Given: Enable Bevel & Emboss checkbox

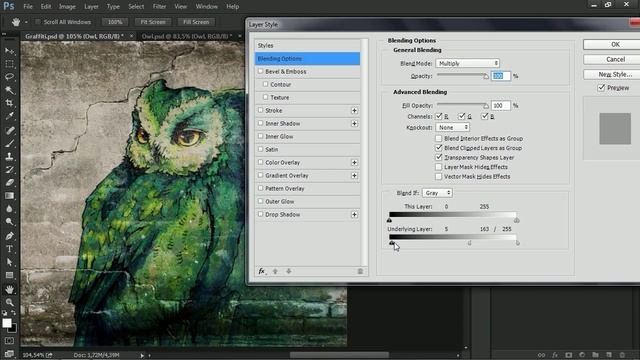Looking at the screenshot, I should coord(260,71).
